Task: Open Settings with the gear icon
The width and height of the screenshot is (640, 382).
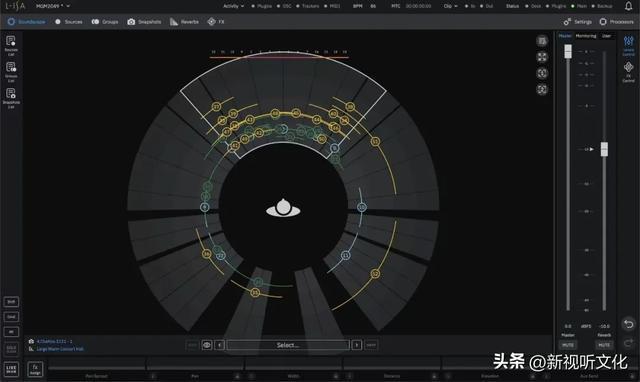Action: tap(578, 22)
